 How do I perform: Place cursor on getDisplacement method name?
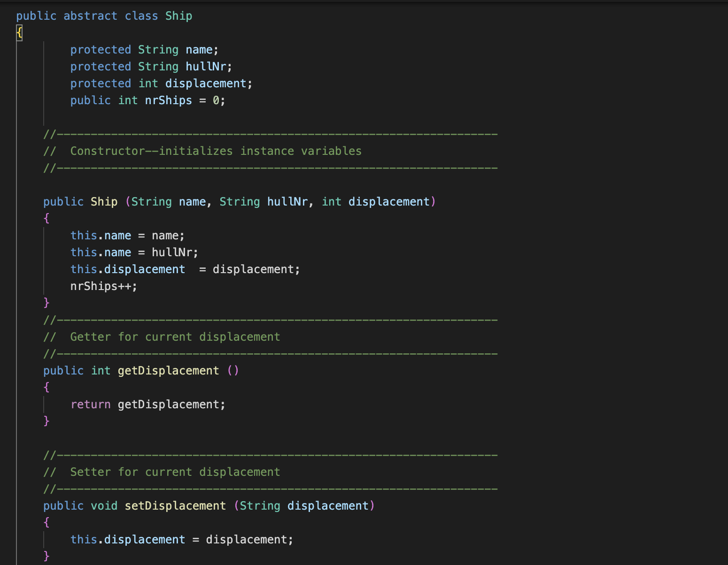tap(168, 370)
